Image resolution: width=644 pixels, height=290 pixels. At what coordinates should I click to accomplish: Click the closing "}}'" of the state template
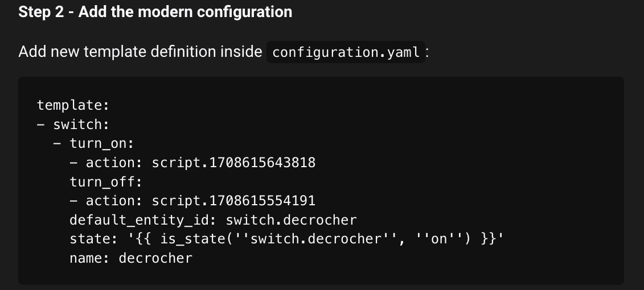pyautogui.click(x=492, y=239)
